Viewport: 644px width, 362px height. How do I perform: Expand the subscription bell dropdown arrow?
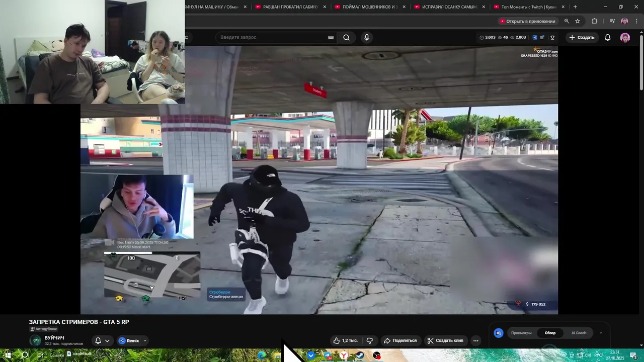(x=107, y=340)
